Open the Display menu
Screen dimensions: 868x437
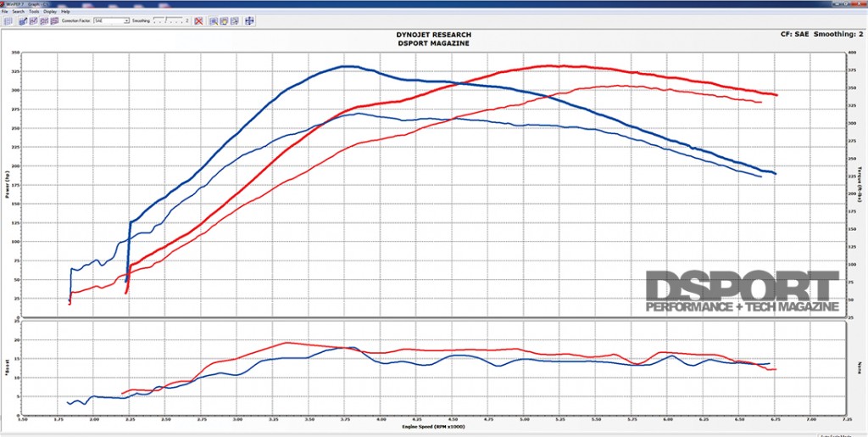click(x=50, y=12)
